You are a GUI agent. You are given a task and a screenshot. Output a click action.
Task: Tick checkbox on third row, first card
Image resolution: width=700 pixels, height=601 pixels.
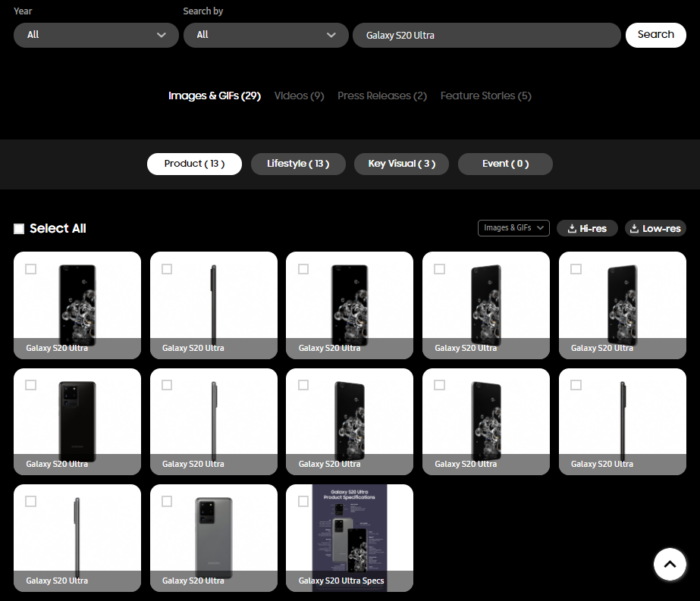click(x=31, y=501)
